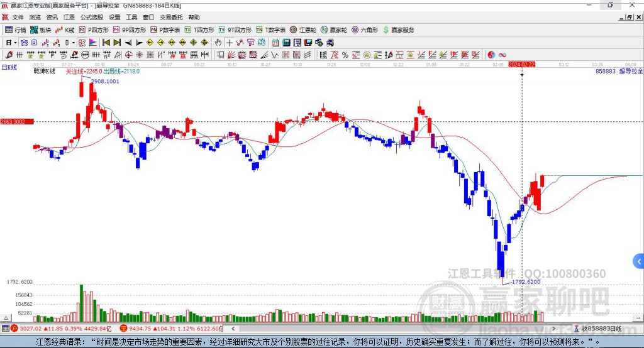Open the 江恩 menu

tap(69, 17)
